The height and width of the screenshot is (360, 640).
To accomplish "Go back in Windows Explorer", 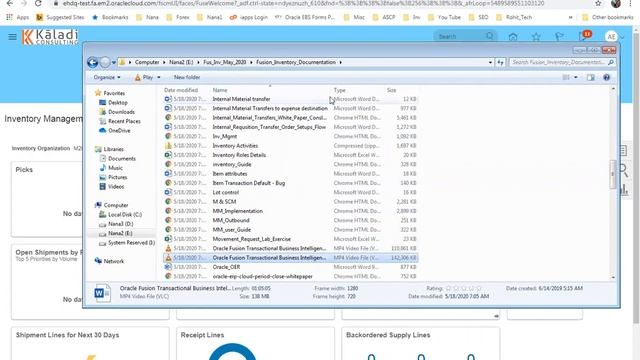I will (93, 62).
